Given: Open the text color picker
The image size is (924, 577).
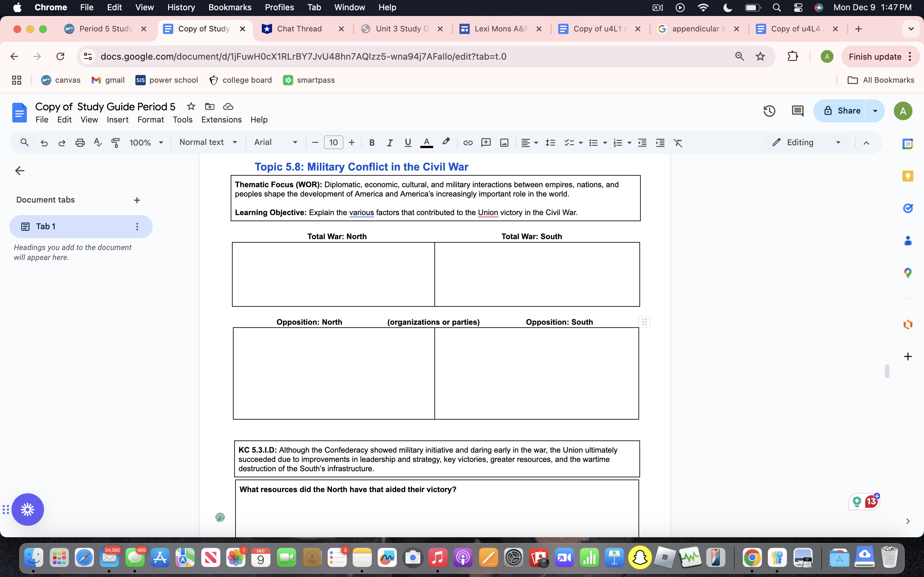Looking at the screenshot, I should (x=426, y=143).
